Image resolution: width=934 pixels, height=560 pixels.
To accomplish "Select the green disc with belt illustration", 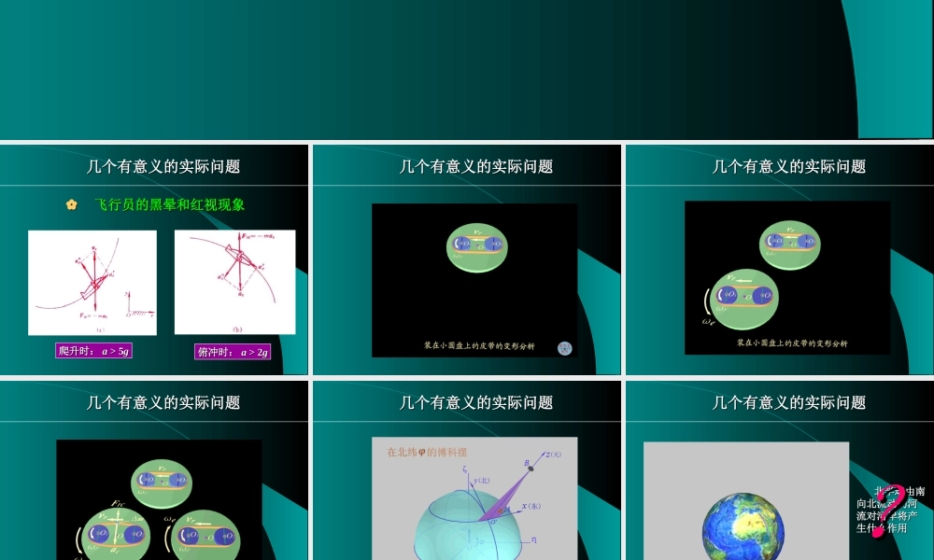I will point(476,245).
